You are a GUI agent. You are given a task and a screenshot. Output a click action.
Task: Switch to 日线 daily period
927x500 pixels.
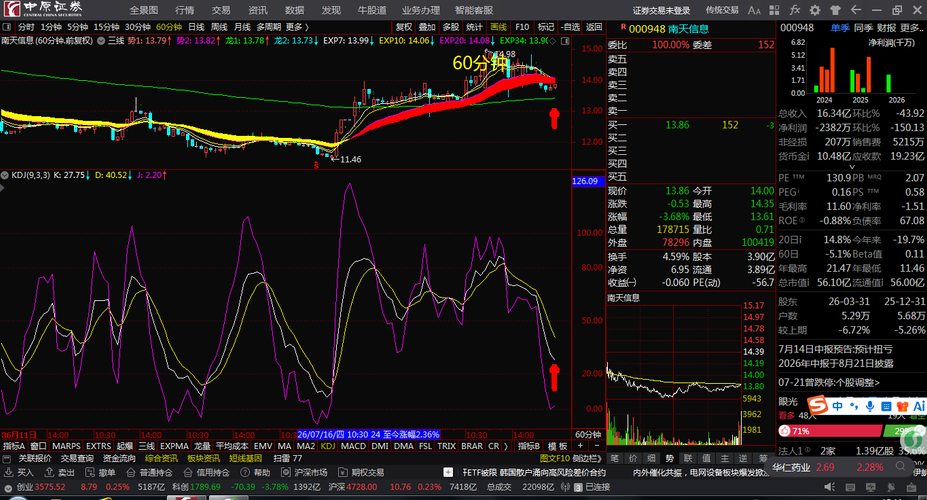196,27
